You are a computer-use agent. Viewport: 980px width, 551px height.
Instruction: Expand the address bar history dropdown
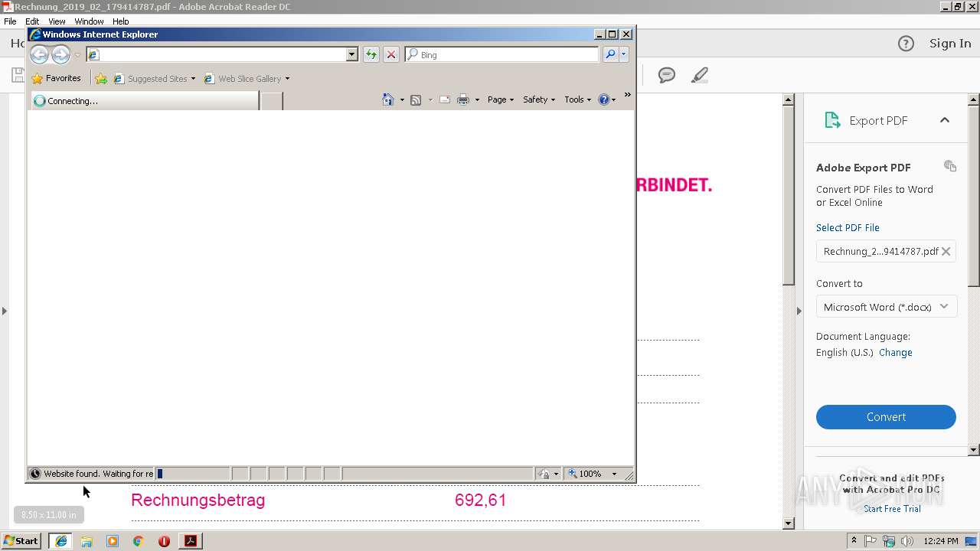pyautogui.click(x=352, y=54)
